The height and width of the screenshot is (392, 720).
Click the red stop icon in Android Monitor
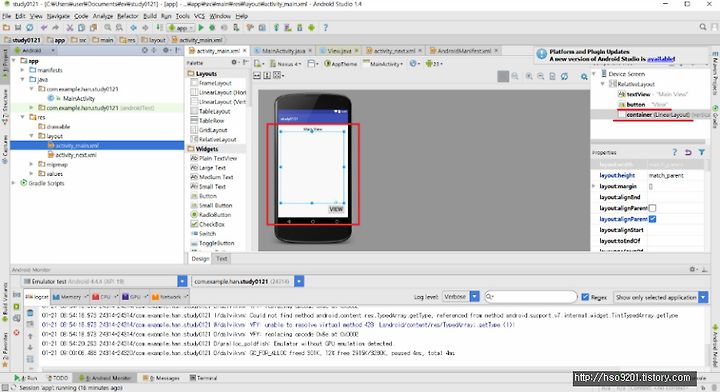(x=17, y=332)
